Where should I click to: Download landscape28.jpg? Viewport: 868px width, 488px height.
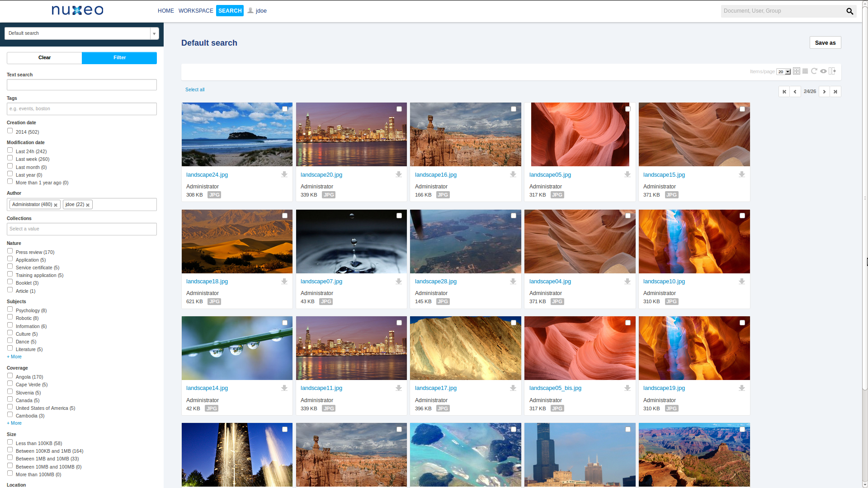513,282
